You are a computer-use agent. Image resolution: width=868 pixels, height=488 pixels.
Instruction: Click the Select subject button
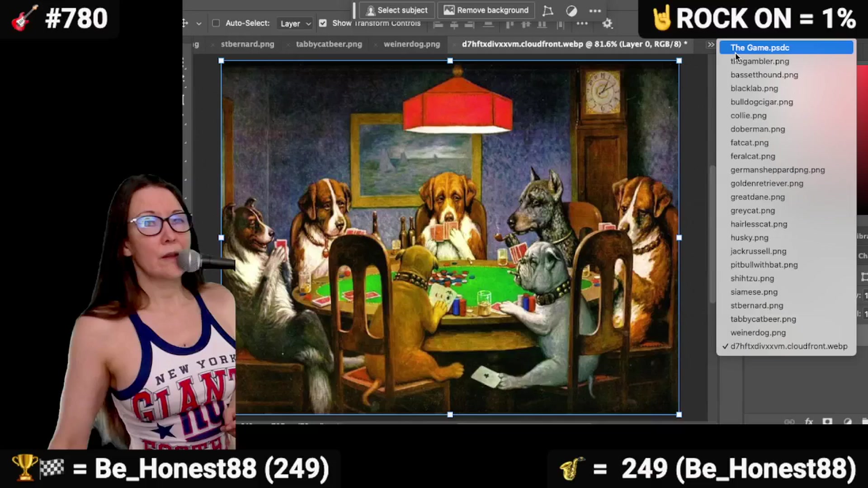(x=397, y=10)
